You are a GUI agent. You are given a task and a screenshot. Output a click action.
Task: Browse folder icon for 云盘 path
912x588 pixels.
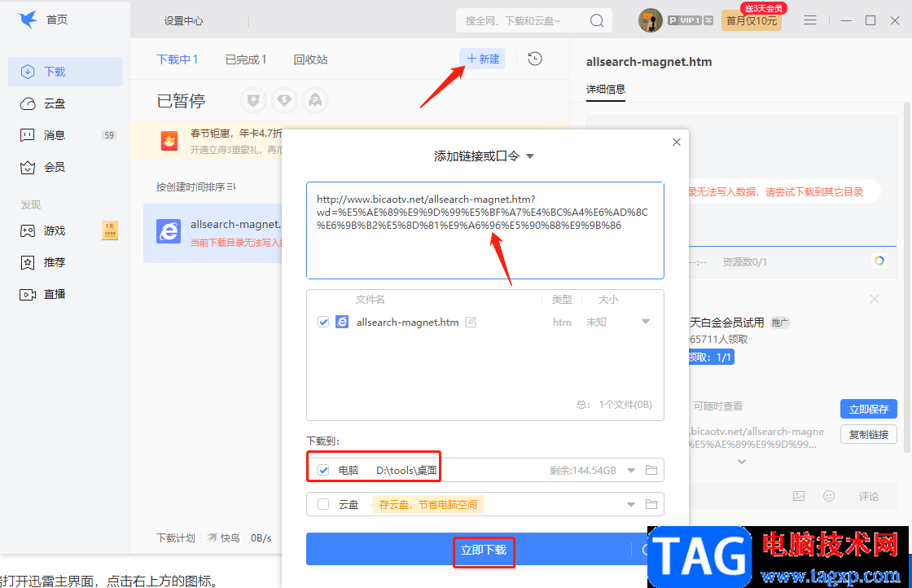[x=651, y=504]
